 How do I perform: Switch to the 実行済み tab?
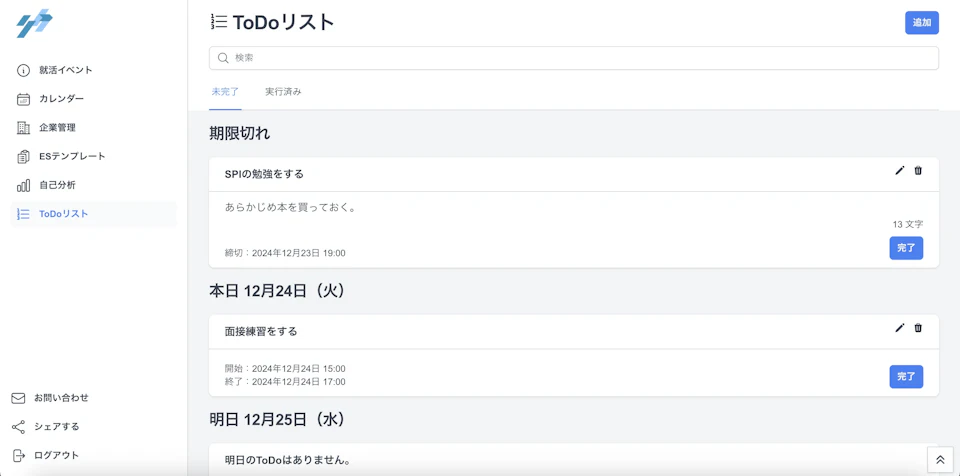[x=283, y=92]
